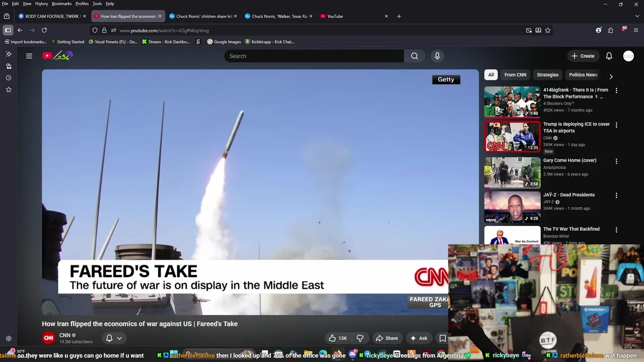Open uBlock extension with 66 badge
The width and height of the screenshot is (644, 362).
coord(623,30)
